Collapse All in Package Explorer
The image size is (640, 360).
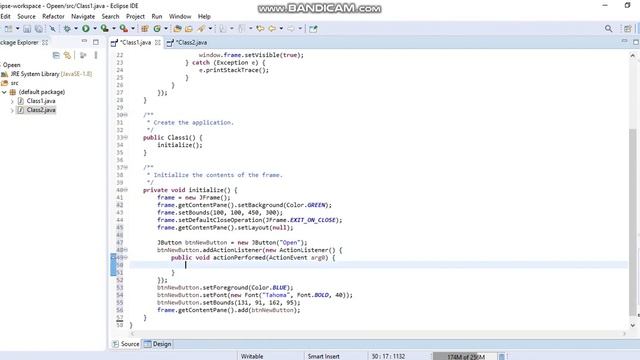click(56, 55)
